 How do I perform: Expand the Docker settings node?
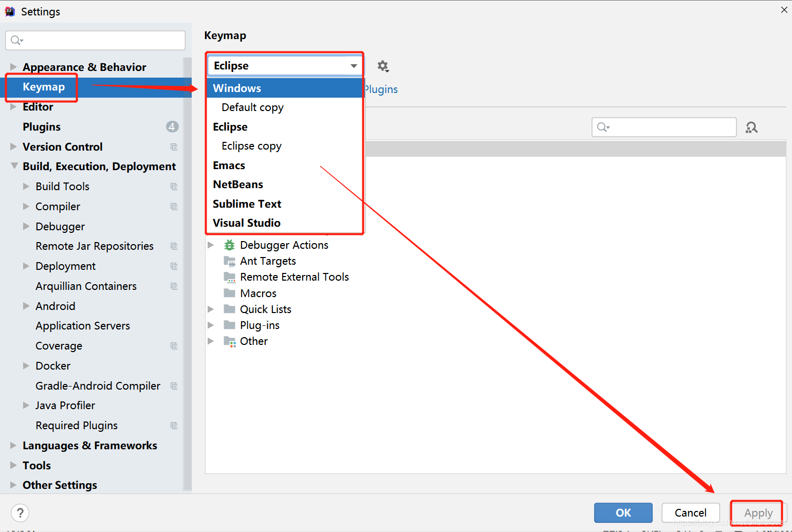pos(26,365)
